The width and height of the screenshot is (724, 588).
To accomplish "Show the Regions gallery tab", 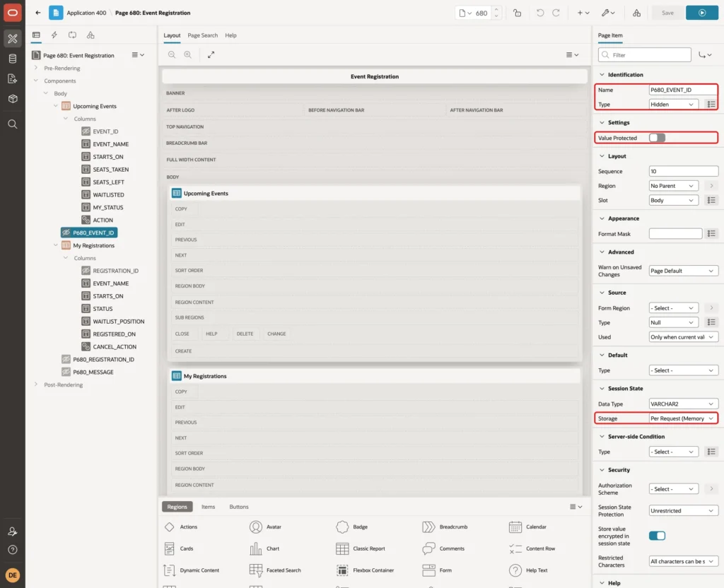I will click(x=177, y=507).
